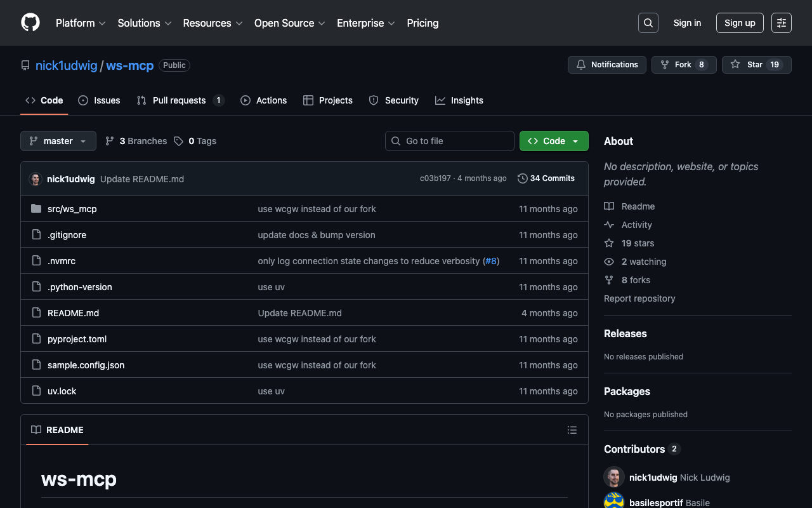Switch to the Issues tab
The height and width of the screenshot is (508, 812).
(x=100, y=100)
